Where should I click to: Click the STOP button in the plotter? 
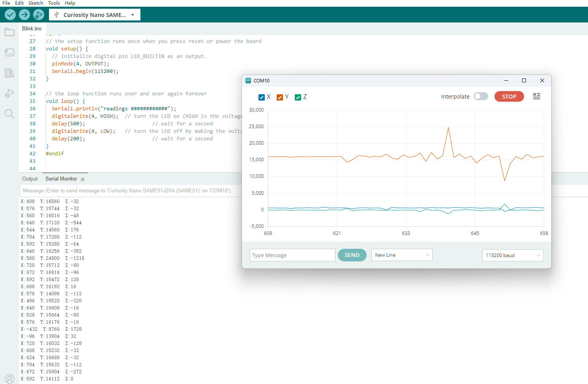click(x=509, y=97)
